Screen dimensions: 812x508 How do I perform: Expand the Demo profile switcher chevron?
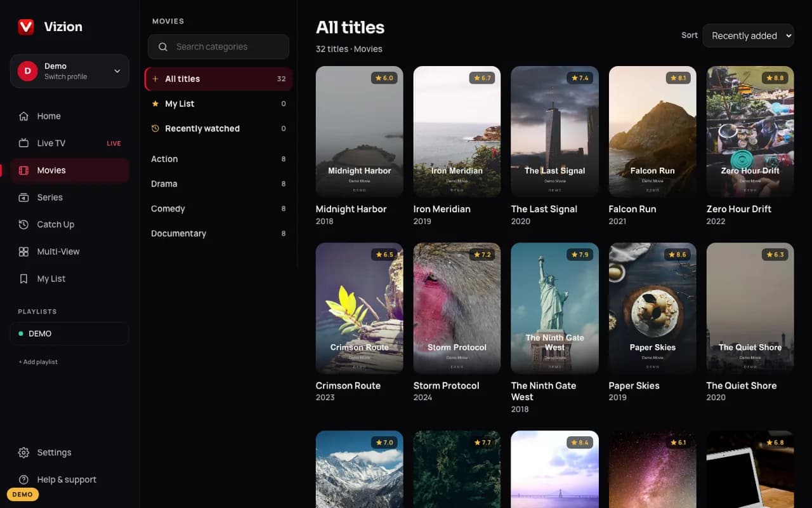tap(117, 71)
